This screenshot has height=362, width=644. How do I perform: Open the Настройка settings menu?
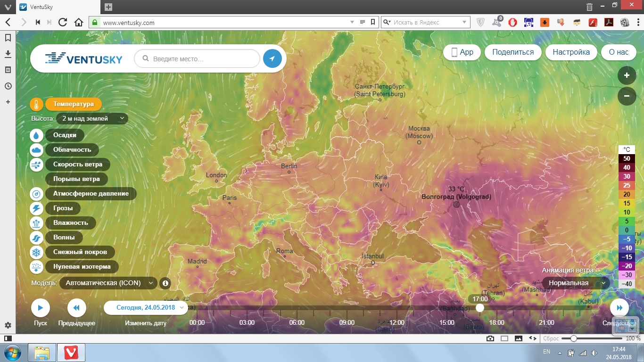click(571, 52)
